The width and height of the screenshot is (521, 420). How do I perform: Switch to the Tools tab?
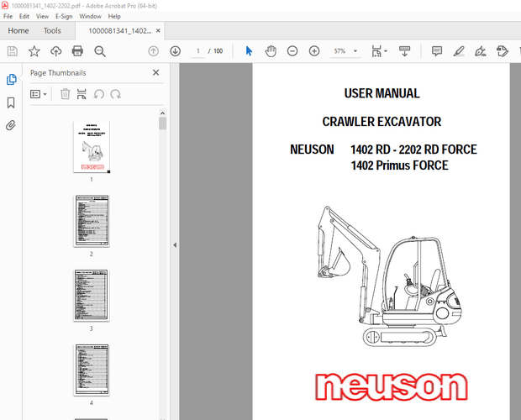(52, 30)
